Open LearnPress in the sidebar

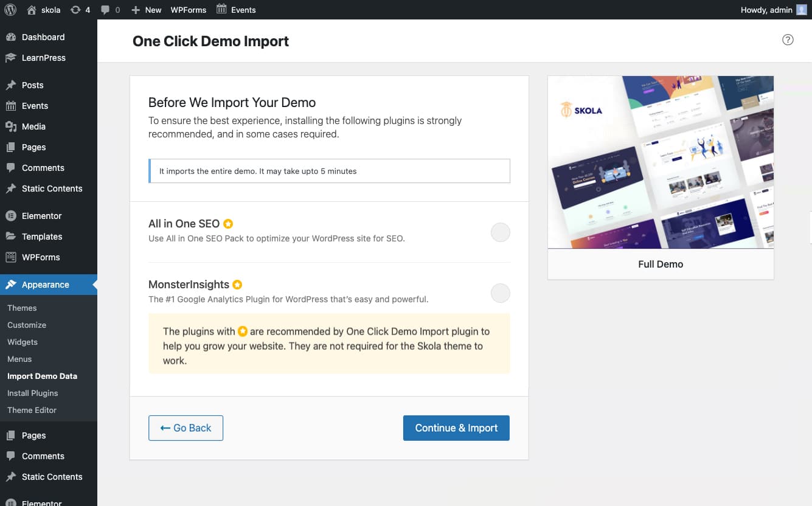pyautogui.click(x=49, y=58)
